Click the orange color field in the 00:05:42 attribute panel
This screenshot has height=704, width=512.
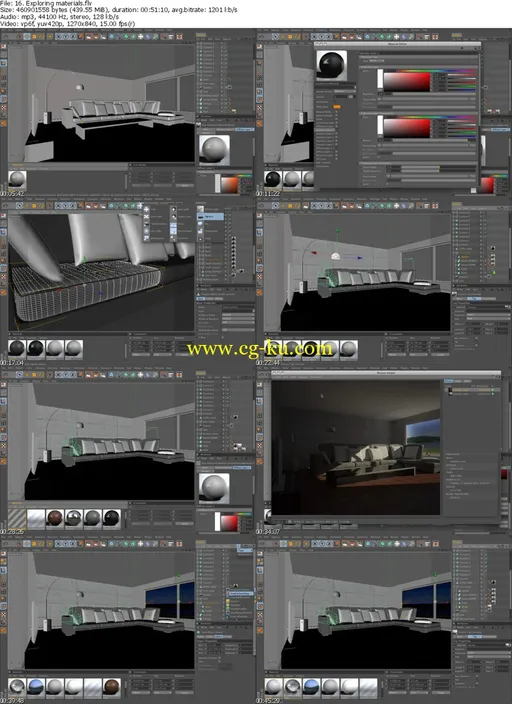coord(230,185)
